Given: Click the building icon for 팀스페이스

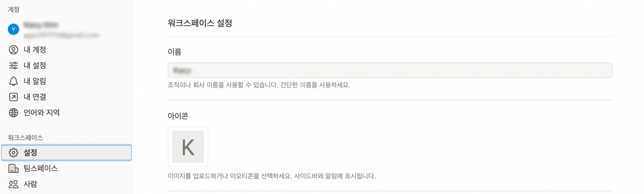Looking at the screenshot, I should [x=13, y=168].
